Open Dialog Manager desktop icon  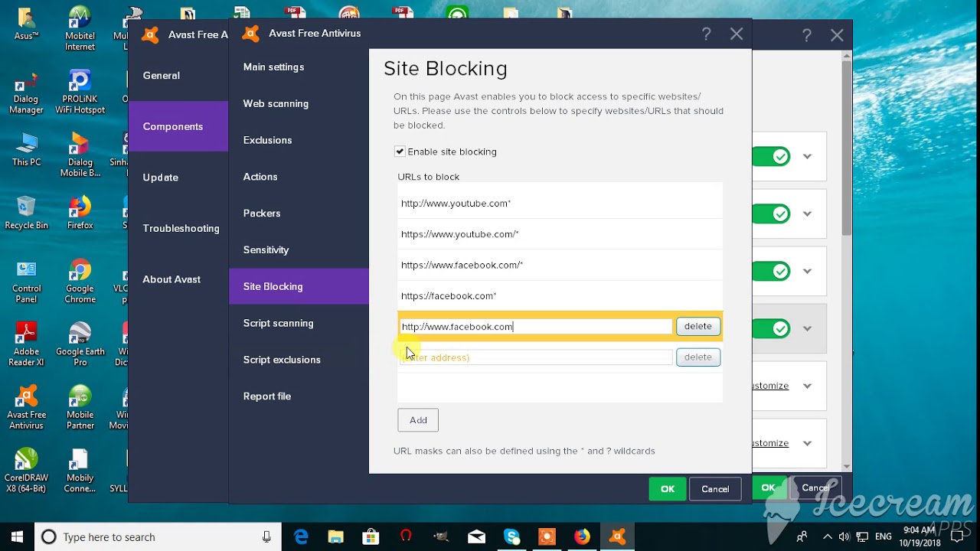point(26,92)
